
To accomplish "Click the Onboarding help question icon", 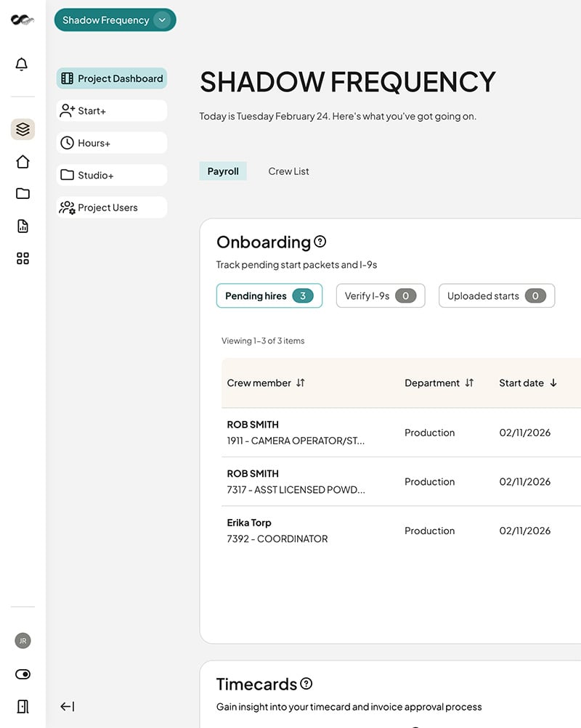I will point(320,242).
